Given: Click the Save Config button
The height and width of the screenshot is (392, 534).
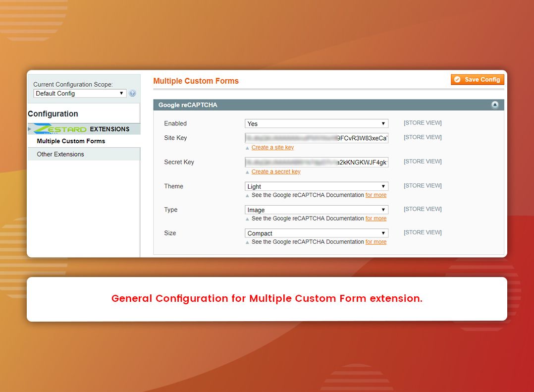Looking at the screenshot, I should [477, 79].
